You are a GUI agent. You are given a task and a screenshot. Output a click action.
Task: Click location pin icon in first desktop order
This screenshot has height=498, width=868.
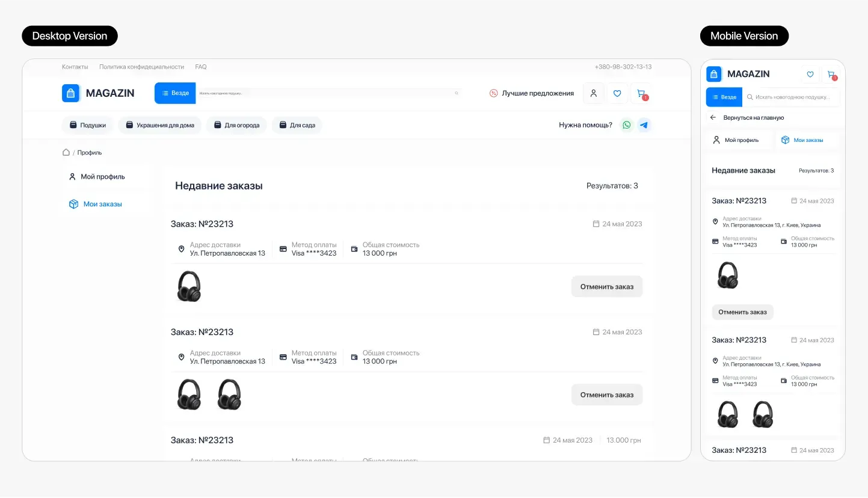click(181, 249)
